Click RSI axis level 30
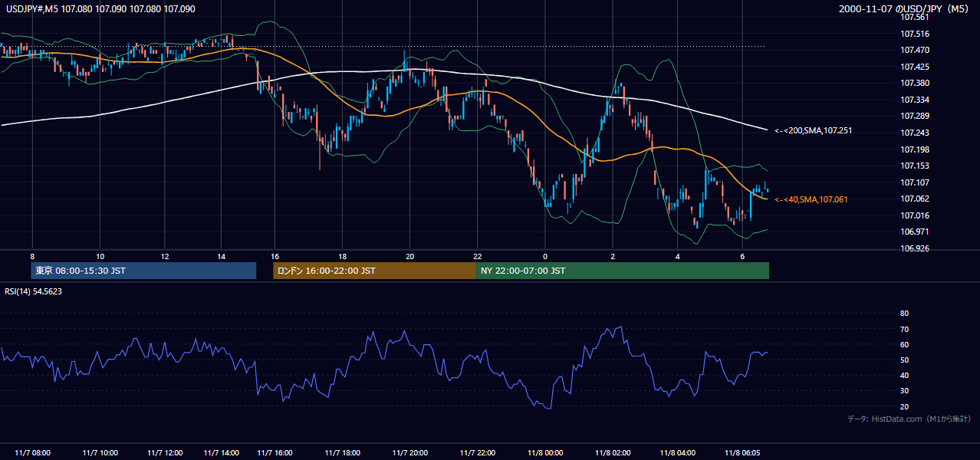Viewport: 980px width, 460px height. point(904,391)
